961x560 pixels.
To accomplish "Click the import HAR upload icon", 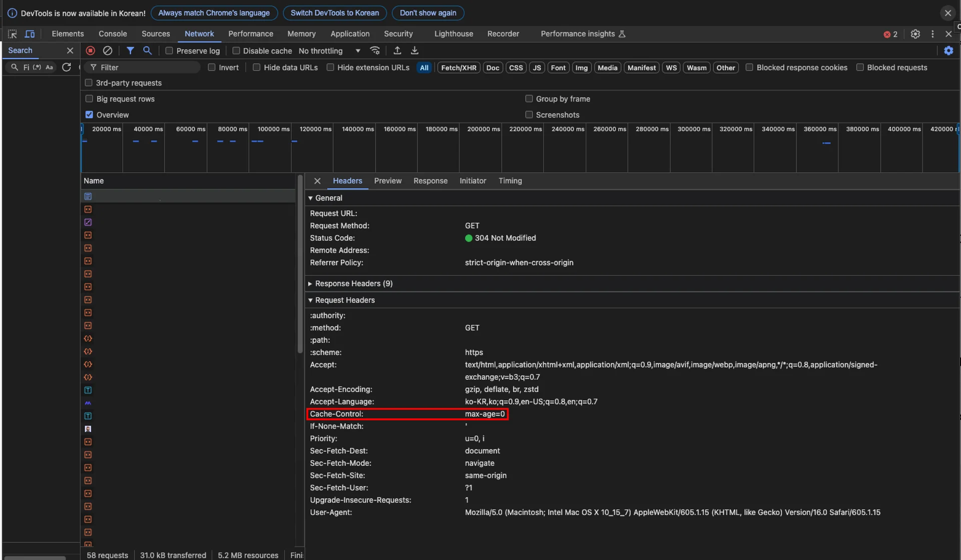I will click(x=397, y=51).
